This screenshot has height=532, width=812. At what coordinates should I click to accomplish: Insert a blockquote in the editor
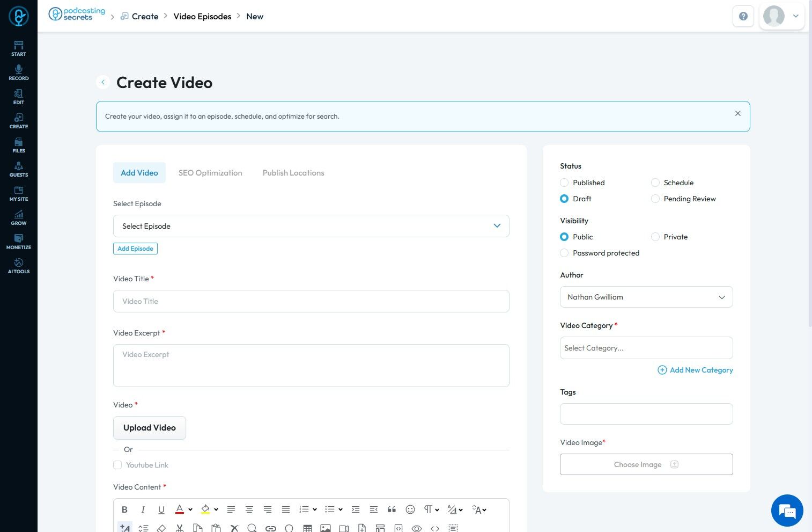click(392, 509)
